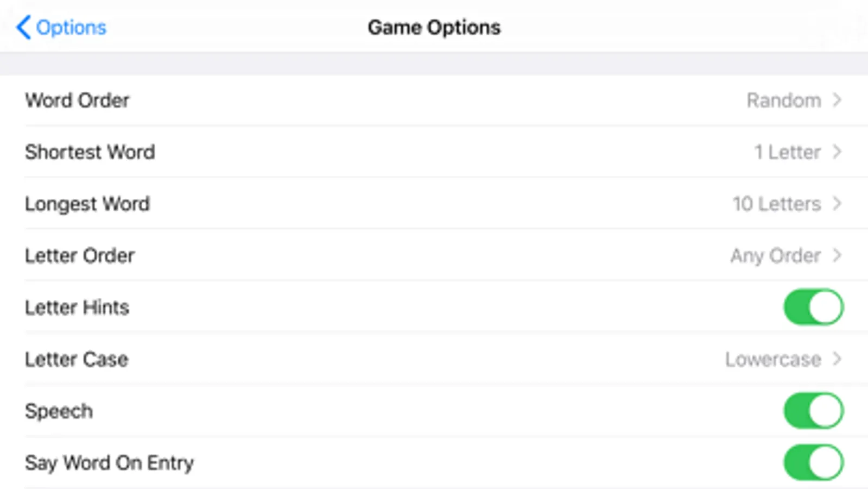The width and height of the screenshot is (868, 489).
Task: Change the 1 Letter value
Action: point(787,152)
